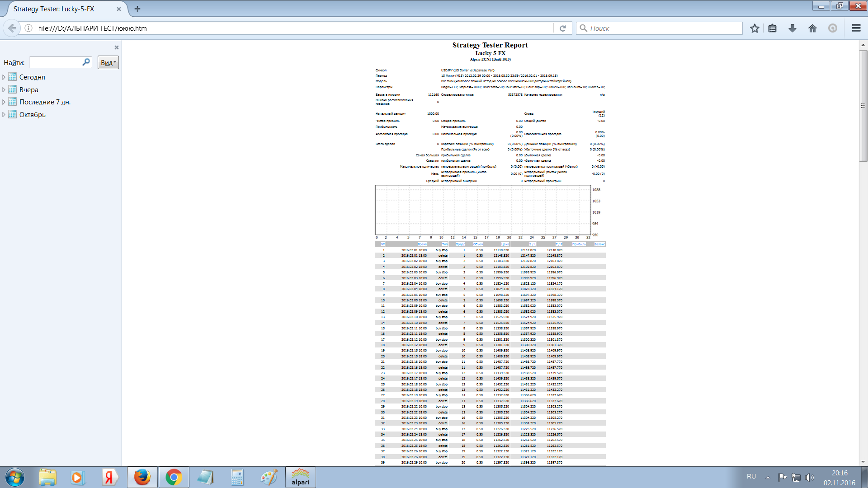Click the vertical page scrollbar thumb
The width and height of the screenshot is (868, 488).
point(863,106)
